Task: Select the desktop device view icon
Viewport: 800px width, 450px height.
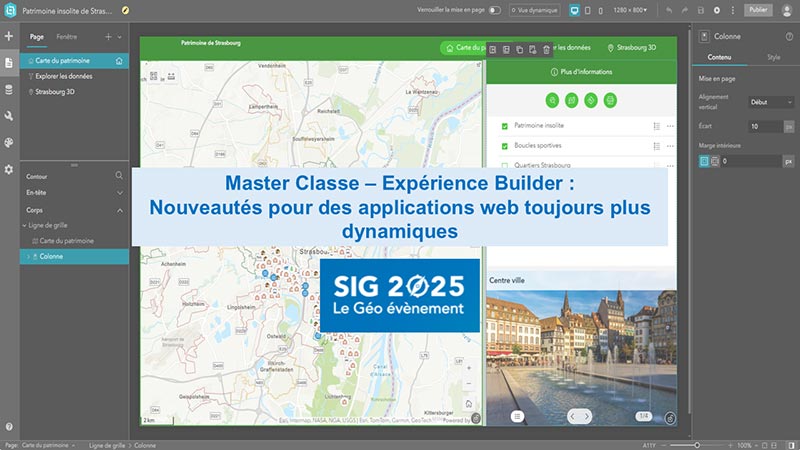Action: (574, 10)
